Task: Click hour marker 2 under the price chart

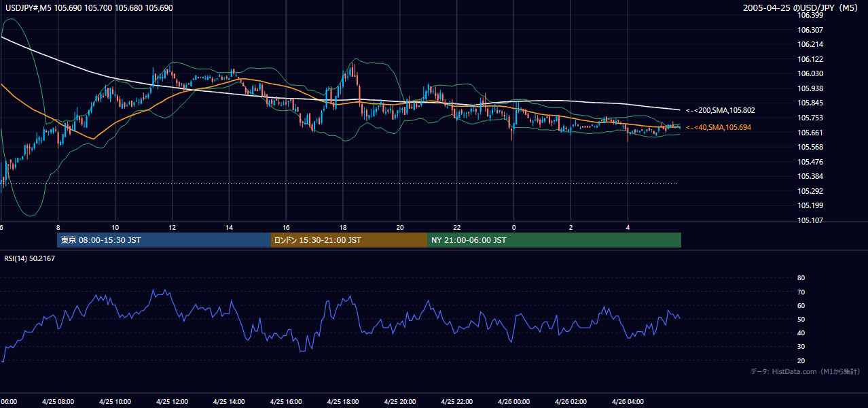Action: [571, 227]
